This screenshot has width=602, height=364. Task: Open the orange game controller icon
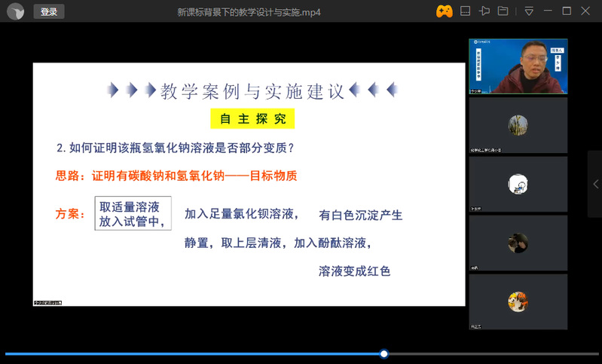click(445, 11)
